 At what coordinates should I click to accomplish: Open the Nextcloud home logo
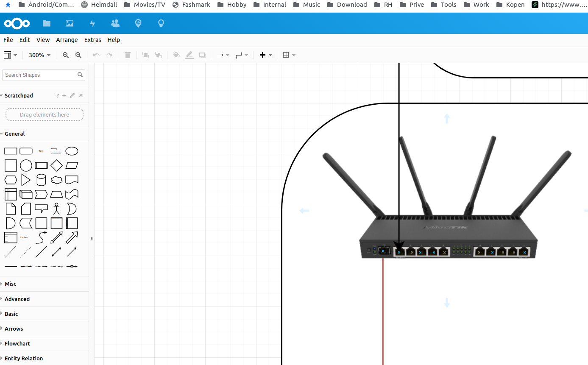click(x=17, y=23)
